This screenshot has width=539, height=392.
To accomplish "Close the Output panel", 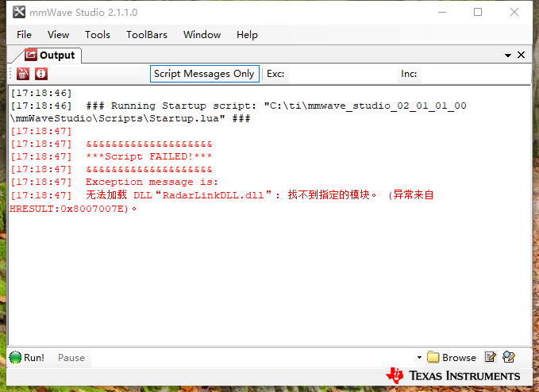I will click(521, 55).
